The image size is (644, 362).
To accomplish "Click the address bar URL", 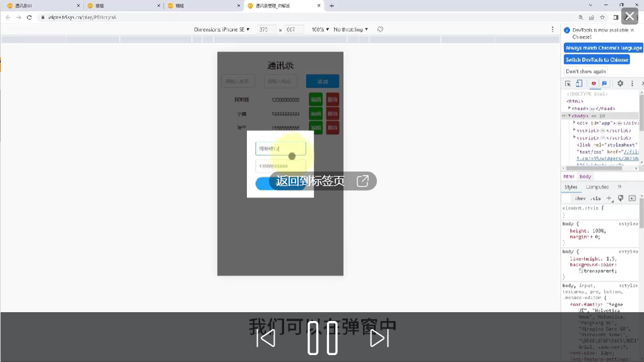I will [82, 17].
